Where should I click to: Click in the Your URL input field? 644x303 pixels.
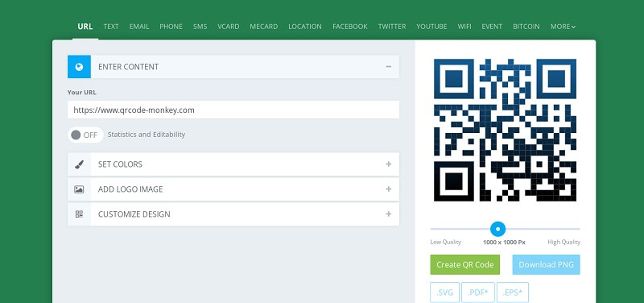(233, 110)
